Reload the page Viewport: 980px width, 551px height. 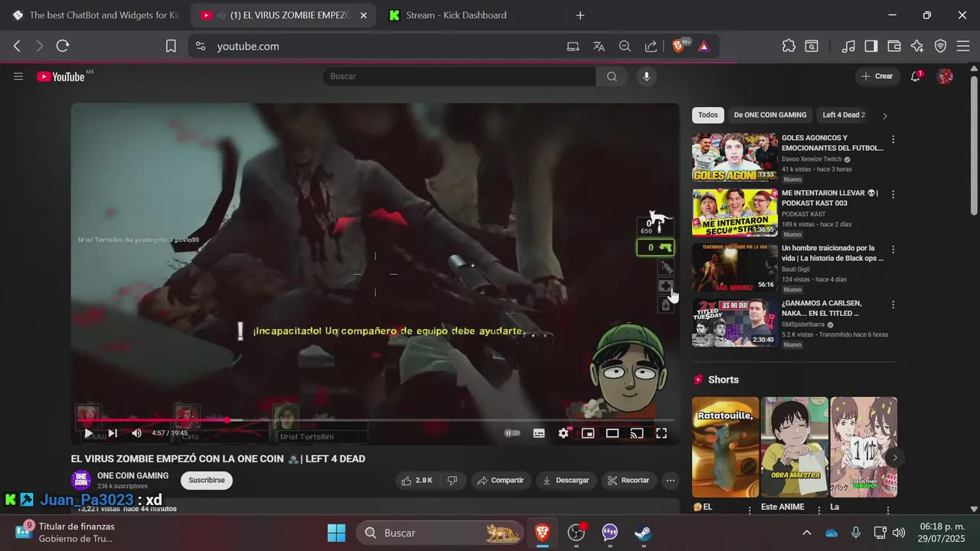63,46
